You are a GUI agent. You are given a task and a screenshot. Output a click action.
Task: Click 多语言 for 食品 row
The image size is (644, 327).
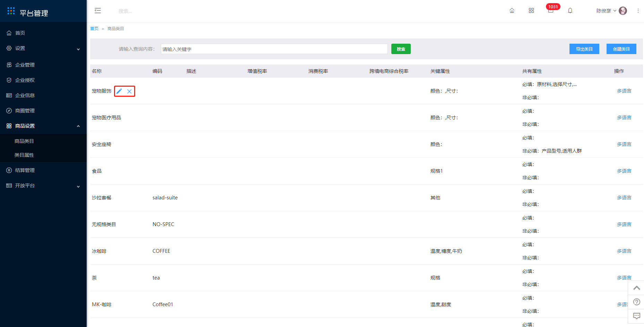(x=624, y=171)
